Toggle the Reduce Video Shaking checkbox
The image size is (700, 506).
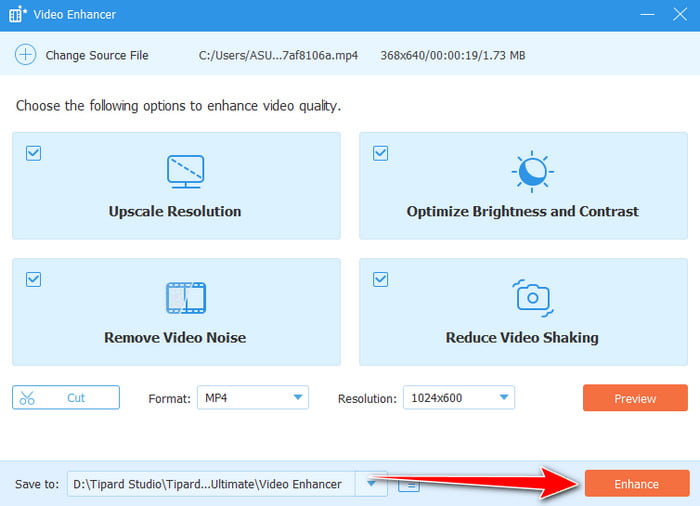(380, 279)
